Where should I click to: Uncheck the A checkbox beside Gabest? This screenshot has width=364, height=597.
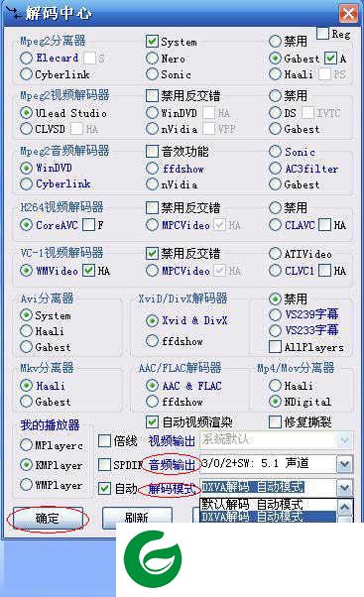pos(330,59)
